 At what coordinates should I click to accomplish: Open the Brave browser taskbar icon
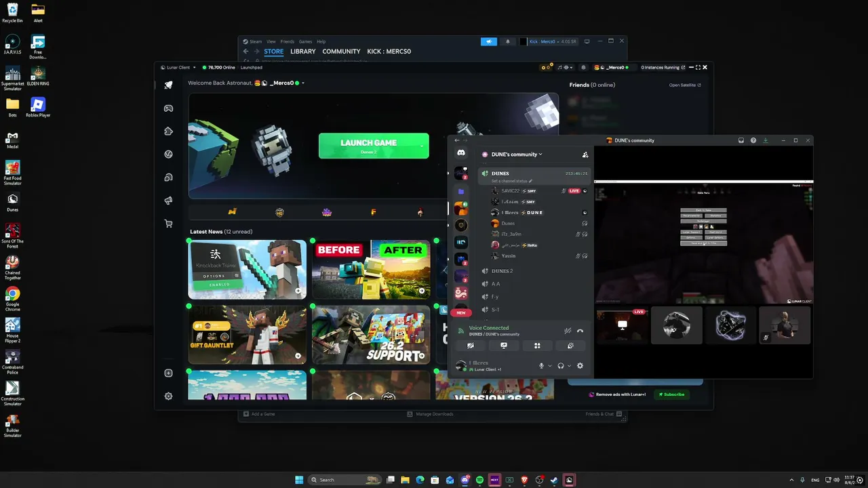pos(524,480)
